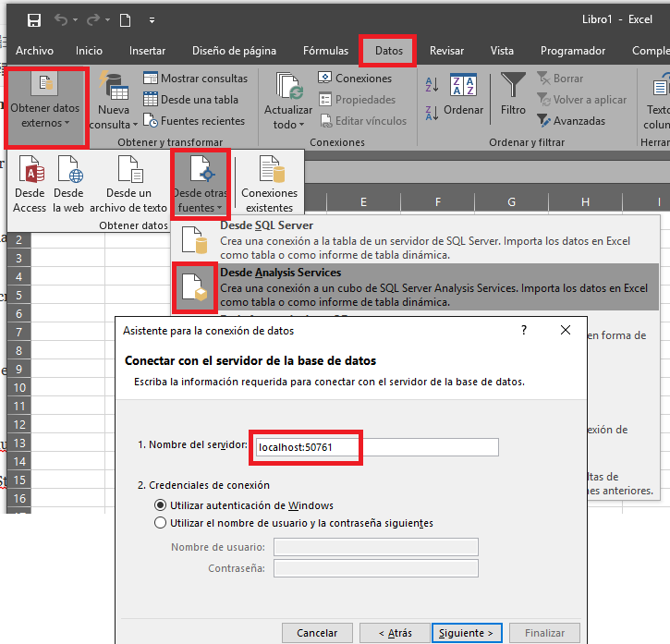
Task: Expand Actualizar todo dropdown
Action: (288, 101)
